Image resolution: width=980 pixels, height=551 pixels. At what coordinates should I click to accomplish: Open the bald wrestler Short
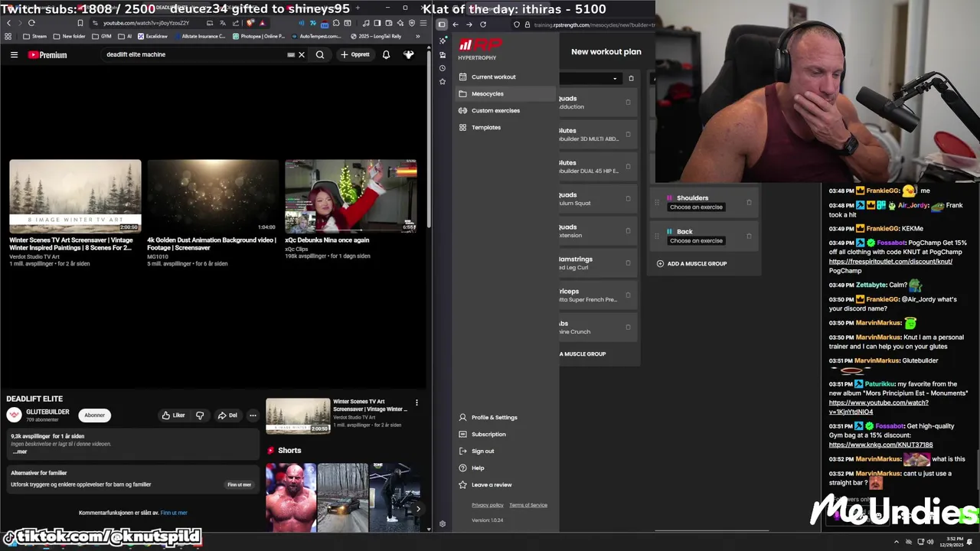(x=290, y=497)
